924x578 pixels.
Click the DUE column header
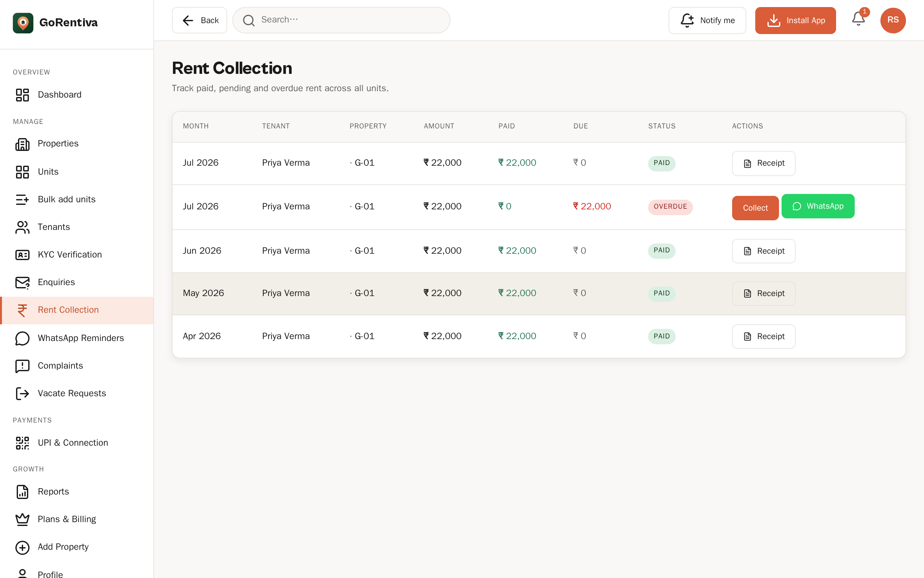click(580, 126)
